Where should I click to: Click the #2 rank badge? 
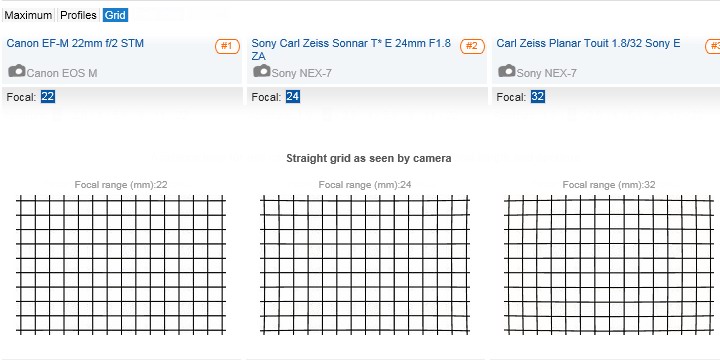[x=472, y=46]
